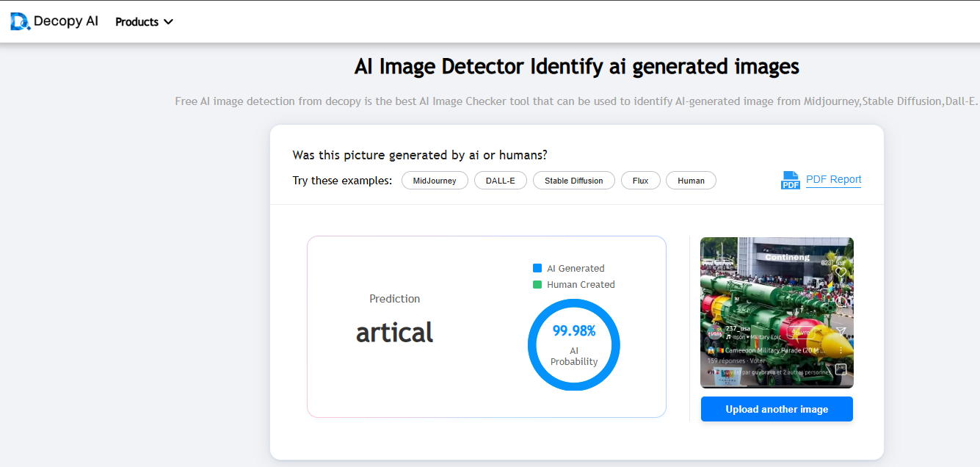Try the DALL-E example

point(501,181)
